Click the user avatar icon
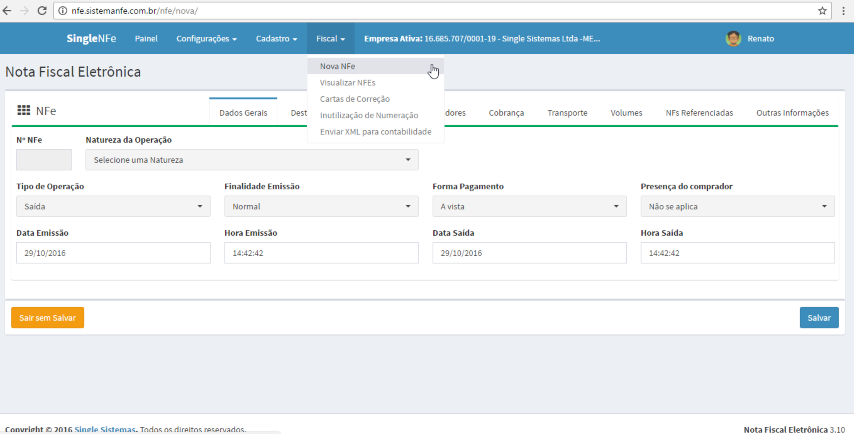This screenshot has width=854, height=434. click(x=733, y=39)
